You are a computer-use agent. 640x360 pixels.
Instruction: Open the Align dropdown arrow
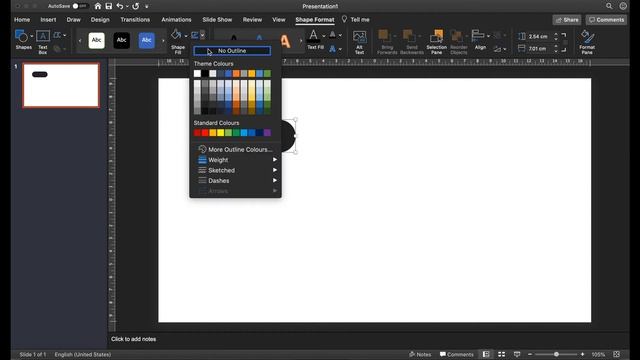(488, 36)
